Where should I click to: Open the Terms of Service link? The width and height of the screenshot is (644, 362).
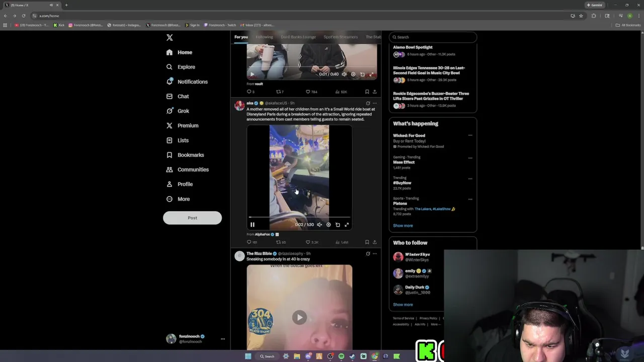tap(404, 318)
